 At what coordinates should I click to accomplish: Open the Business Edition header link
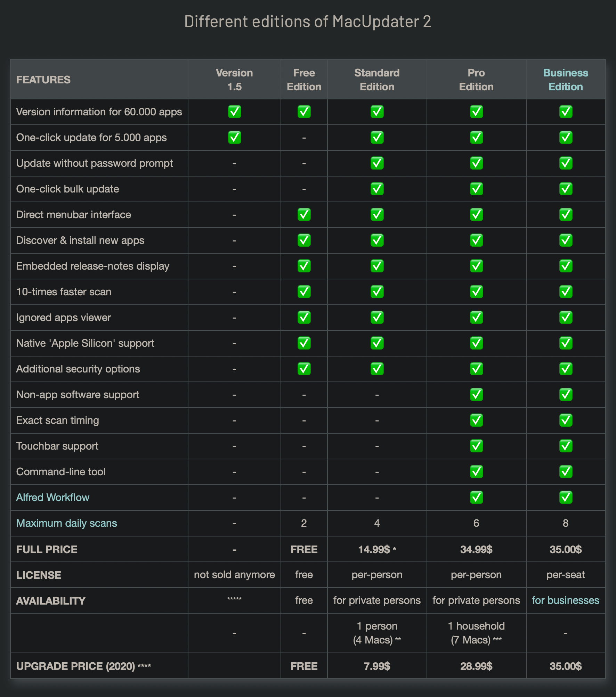(566, 80)
